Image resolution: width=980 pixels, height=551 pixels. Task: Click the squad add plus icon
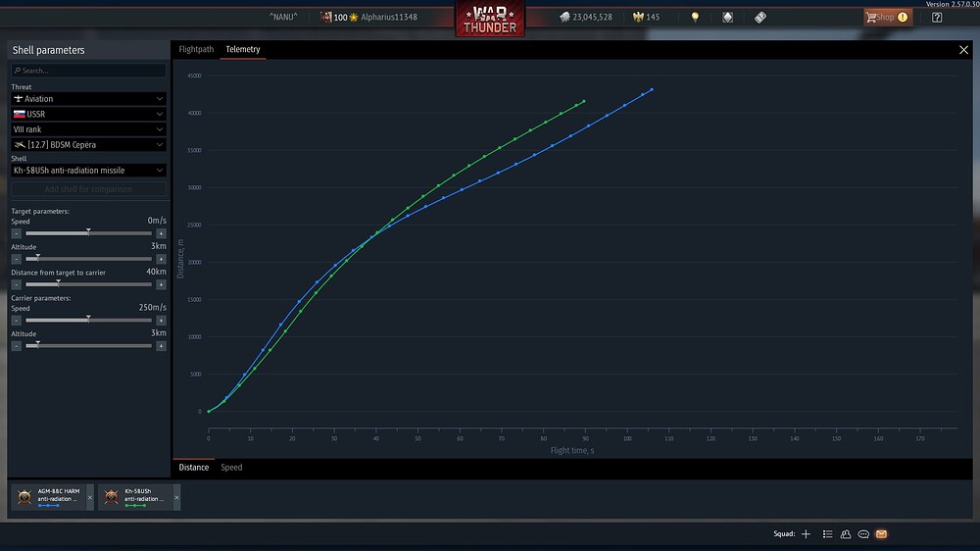[807, 534]
